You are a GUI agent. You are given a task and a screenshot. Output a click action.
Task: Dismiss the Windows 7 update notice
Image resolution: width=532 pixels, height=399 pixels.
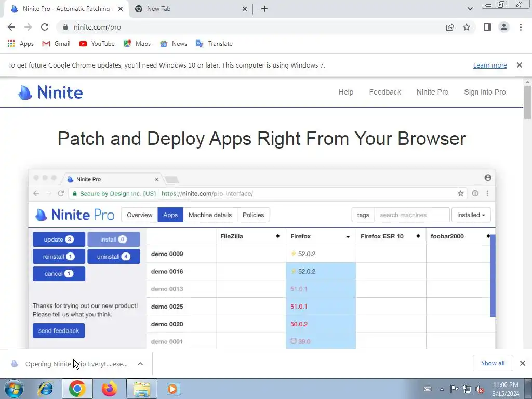(x=519, y=65)
